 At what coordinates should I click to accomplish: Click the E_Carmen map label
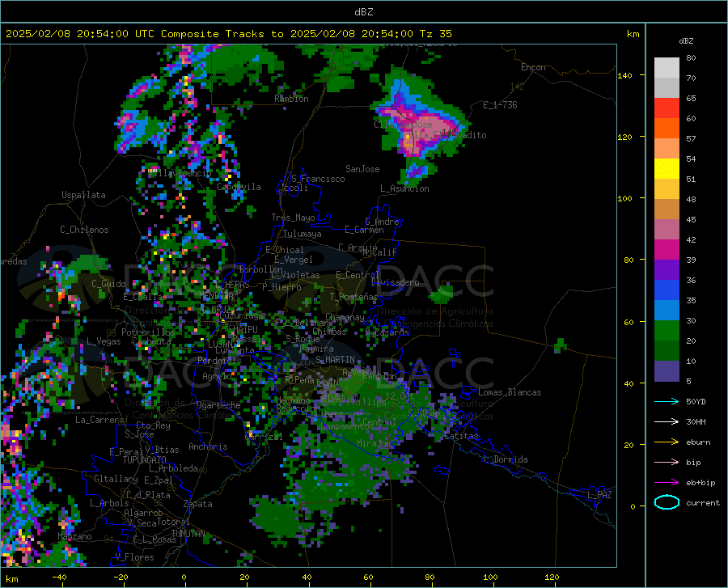[x=364, y=230]
